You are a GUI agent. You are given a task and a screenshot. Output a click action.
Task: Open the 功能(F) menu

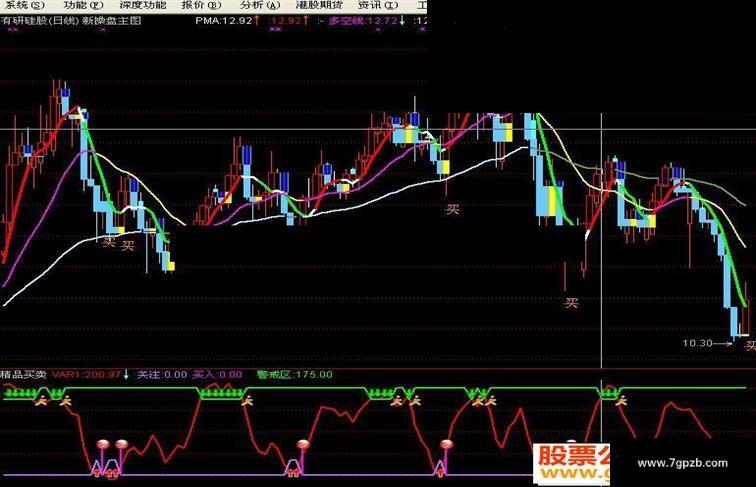(x=83, y=5)
